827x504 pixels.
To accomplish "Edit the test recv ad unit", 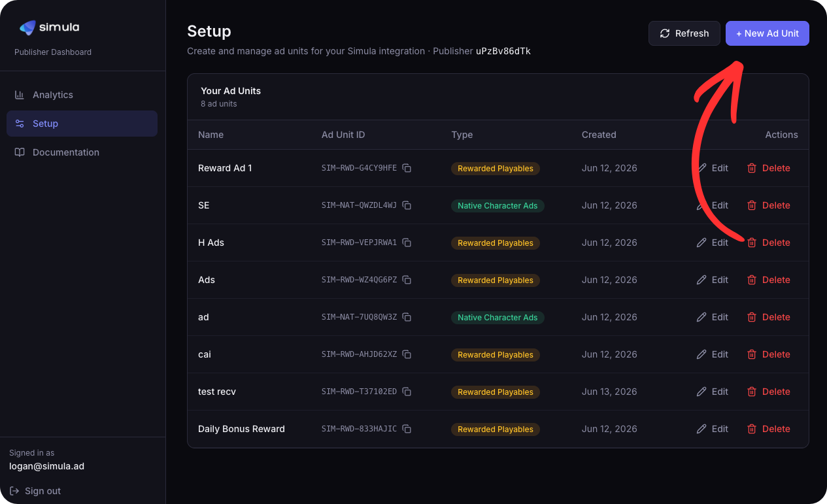I will click(713, 392).
